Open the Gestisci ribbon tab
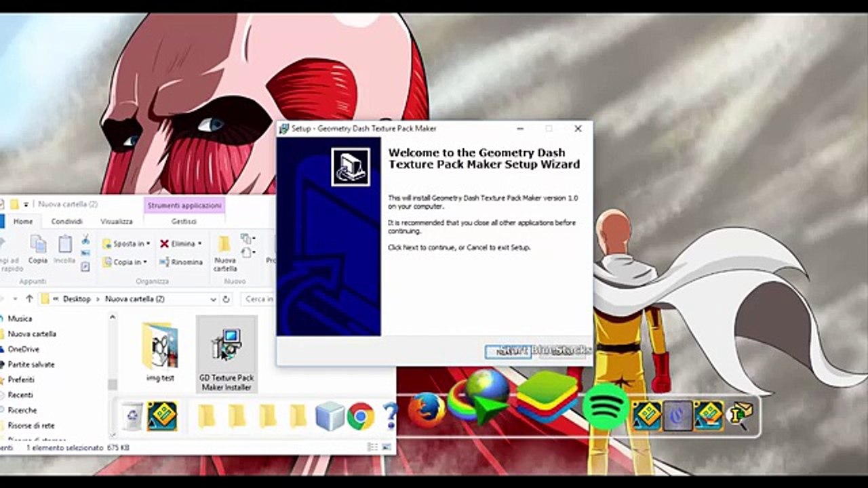 [x=184, y=221]
